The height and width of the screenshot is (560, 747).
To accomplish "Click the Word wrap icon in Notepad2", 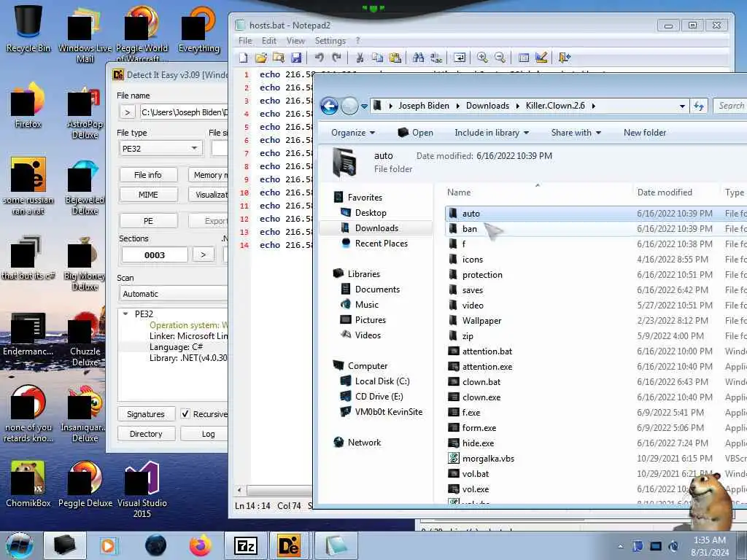I will (x=460, y=58).
